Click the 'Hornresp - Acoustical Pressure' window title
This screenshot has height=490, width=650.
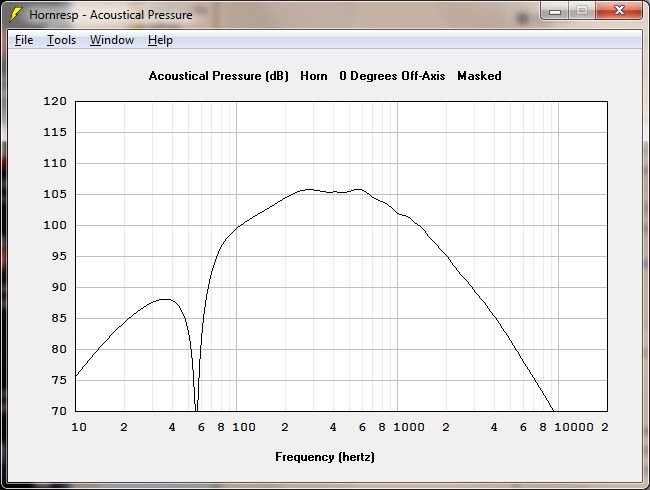tap(111, 15)
